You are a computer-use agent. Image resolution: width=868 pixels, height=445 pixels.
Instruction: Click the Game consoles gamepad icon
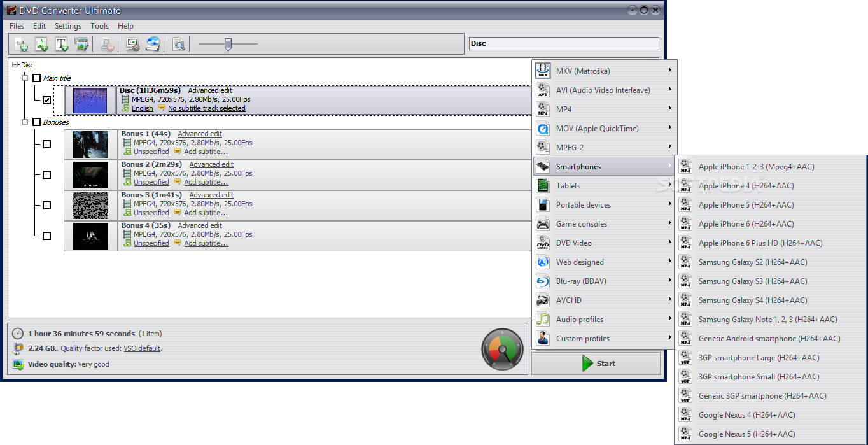click(543, 223)
